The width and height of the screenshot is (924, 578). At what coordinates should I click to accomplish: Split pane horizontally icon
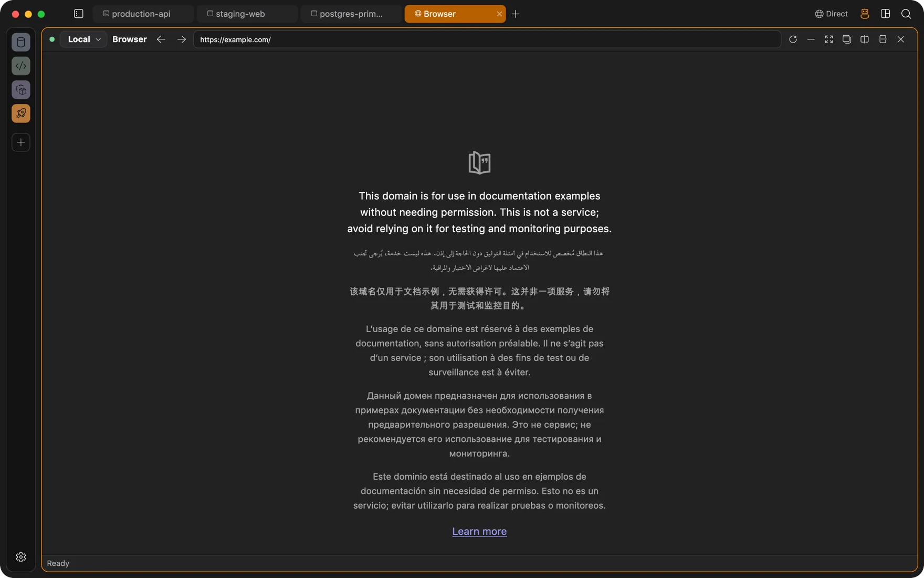(883, 39)
